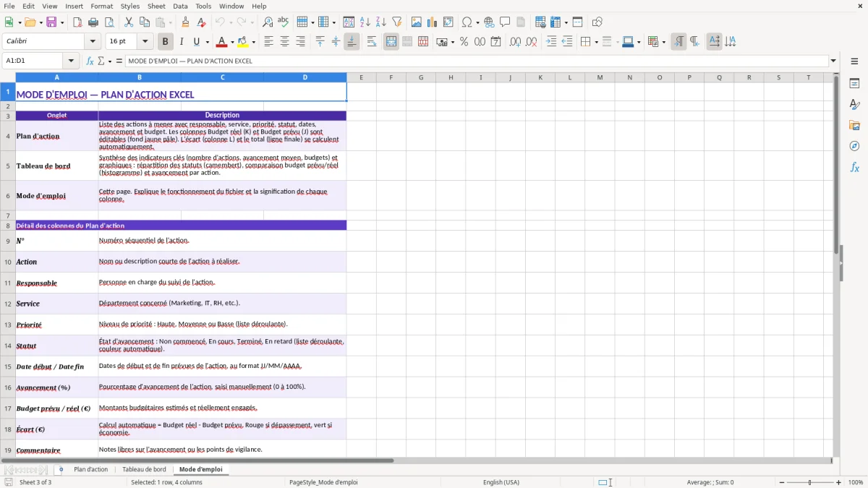Open the Tools menu
Screen dimensions: 868x488
(x=203, y=6)
